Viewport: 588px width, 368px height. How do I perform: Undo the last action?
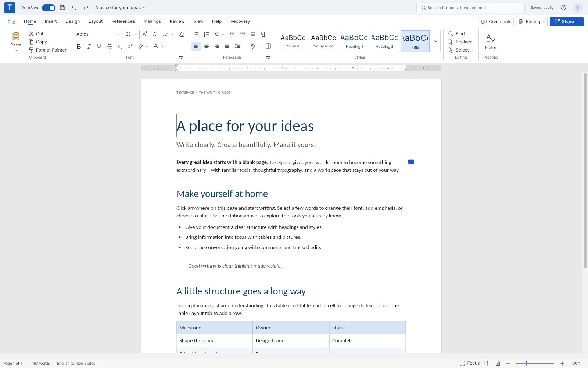click(74, 7)
